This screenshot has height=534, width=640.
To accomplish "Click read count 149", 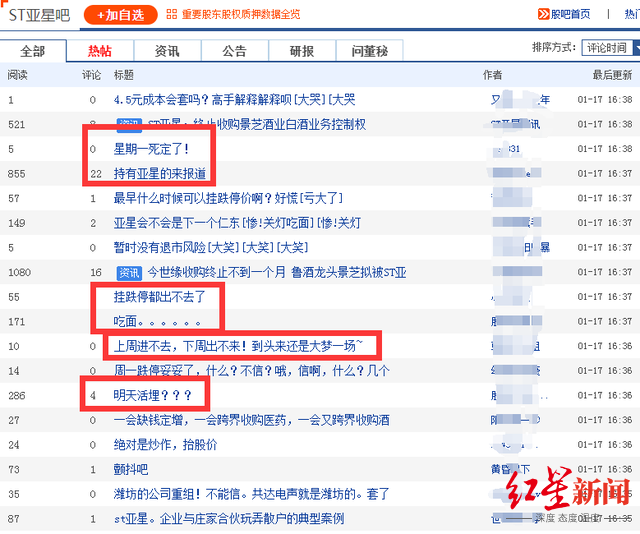I will point(16,223).
